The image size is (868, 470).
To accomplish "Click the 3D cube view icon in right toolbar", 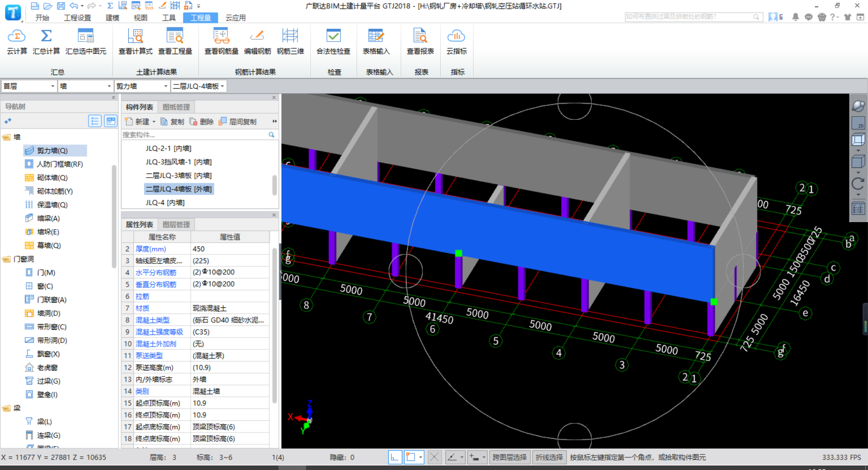I will pyautogui.click(x=858, y=161).
